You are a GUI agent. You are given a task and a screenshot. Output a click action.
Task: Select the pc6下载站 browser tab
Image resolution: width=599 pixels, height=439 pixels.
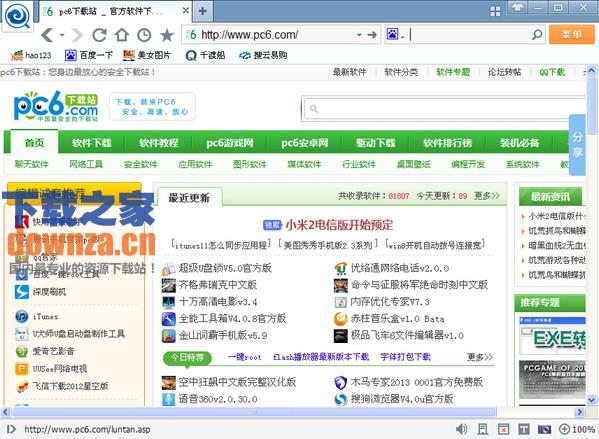[111, 11]
